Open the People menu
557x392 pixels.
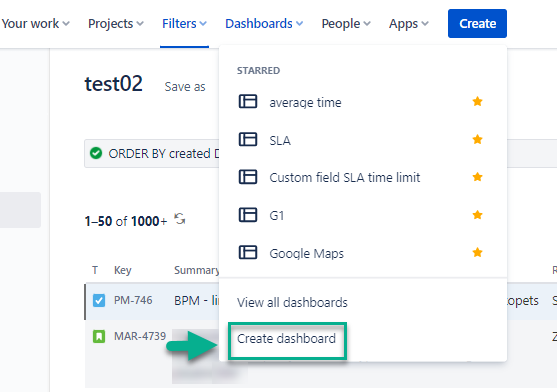(346, 24)
